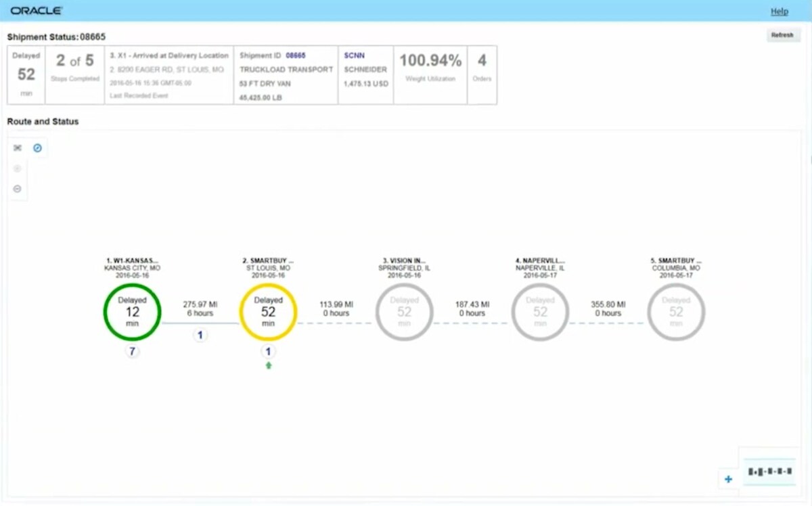This screenshot has width=812, height=506.
Task: Click the '1. W1-KANSAS...' stop label
Action: (x=132, y=260)
